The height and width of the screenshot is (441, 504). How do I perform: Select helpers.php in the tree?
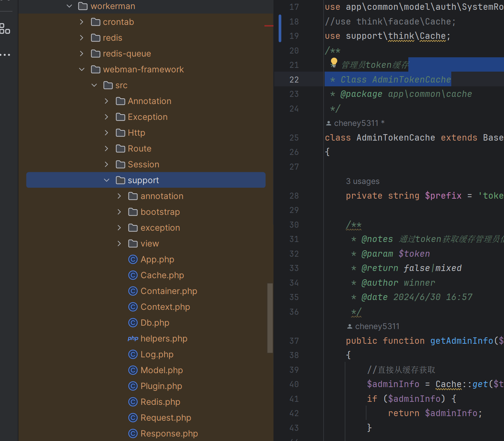(164, 338)
